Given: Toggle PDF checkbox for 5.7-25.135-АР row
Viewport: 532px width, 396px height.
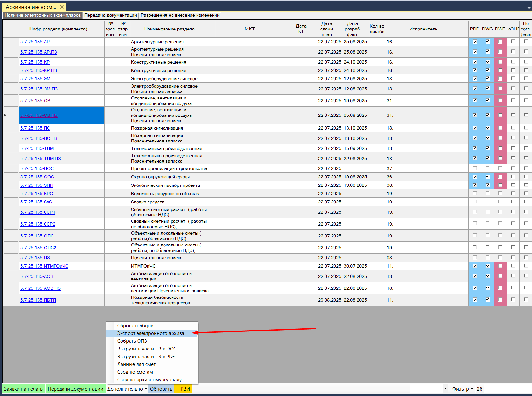Looking at the screenshot, I should point(475,41).
